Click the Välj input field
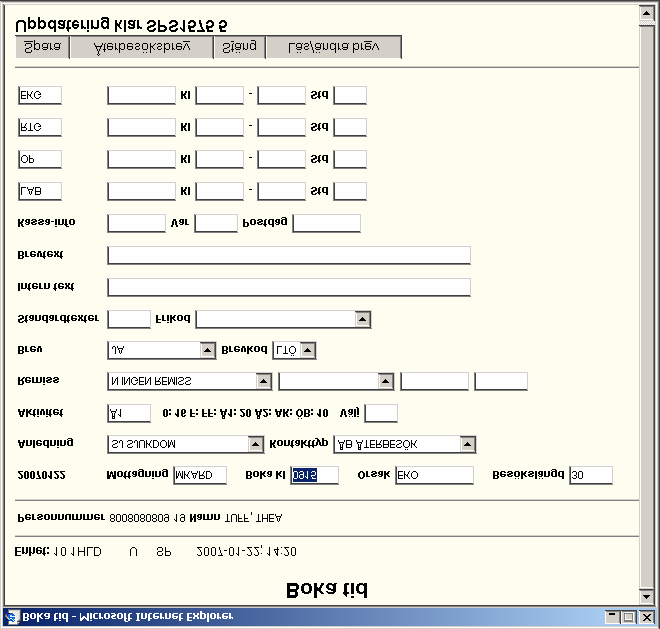The width and height of the screenshot is (660, 629). click(381, 413)
